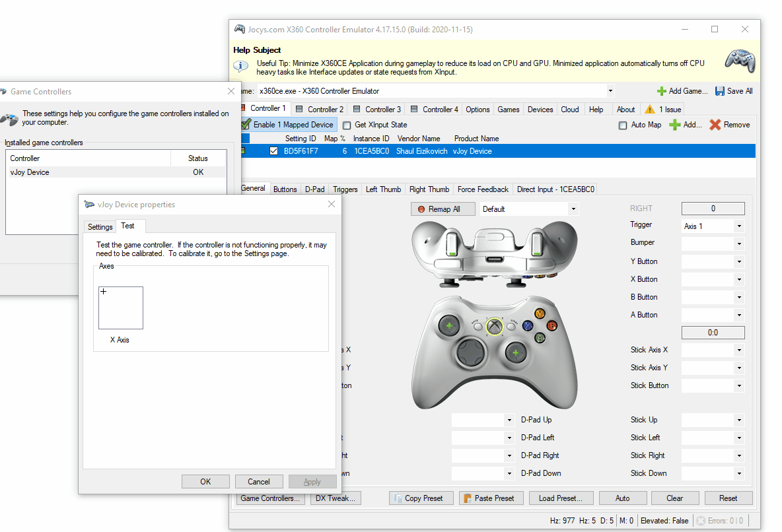Click the Product Name column header
The image size is (782, 532).
476,139
